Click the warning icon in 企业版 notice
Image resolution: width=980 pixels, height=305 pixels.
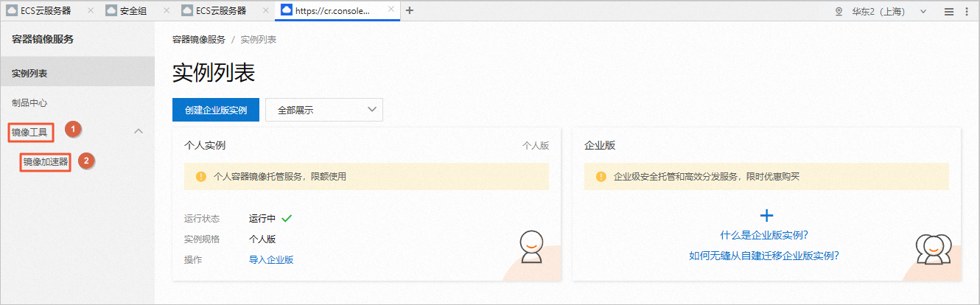[x=601, y=177]
